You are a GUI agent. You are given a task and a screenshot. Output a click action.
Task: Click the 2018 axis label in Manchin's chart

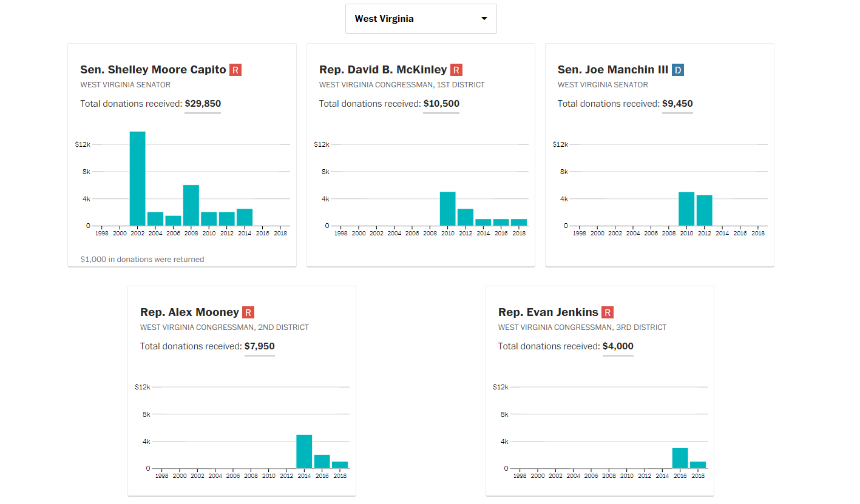click(x=758, y=233)
